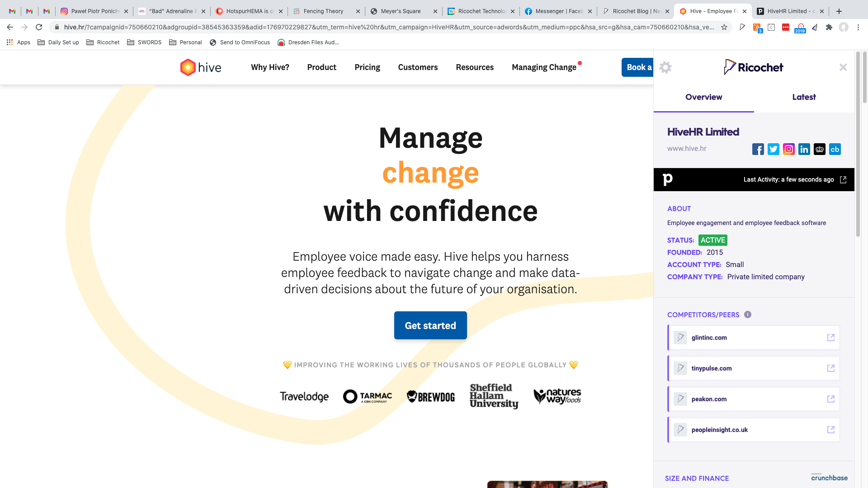Click tinypulse.com competitor entry
The image size is (868, 488).
712,368
